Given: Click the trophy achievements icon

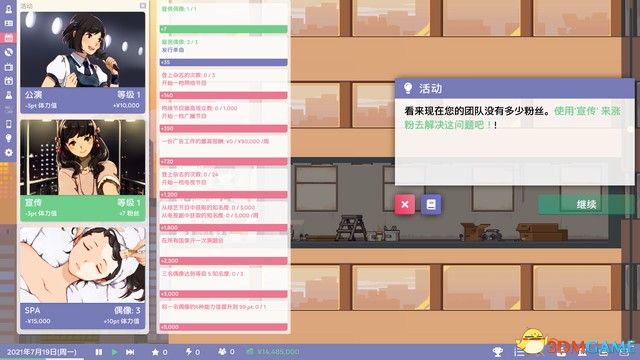Looking at the screenshot, I should click(498, 352).
